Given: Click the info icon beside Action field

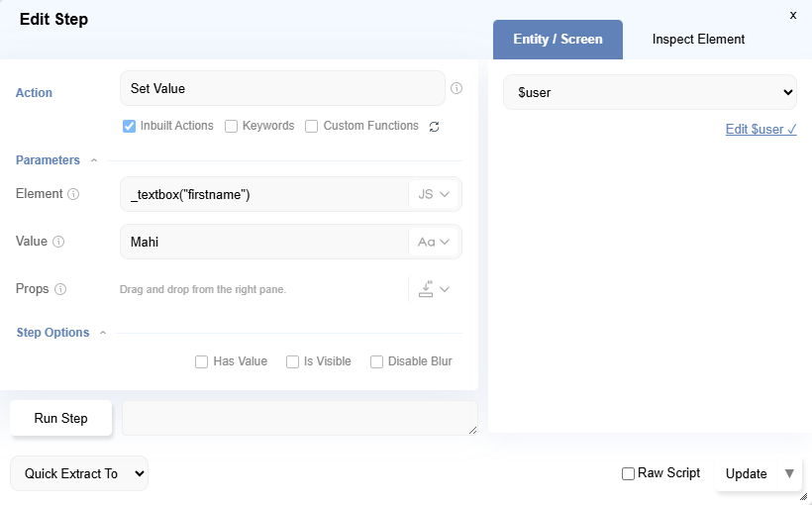Looking at the screenshot, I should click(457, 88).
